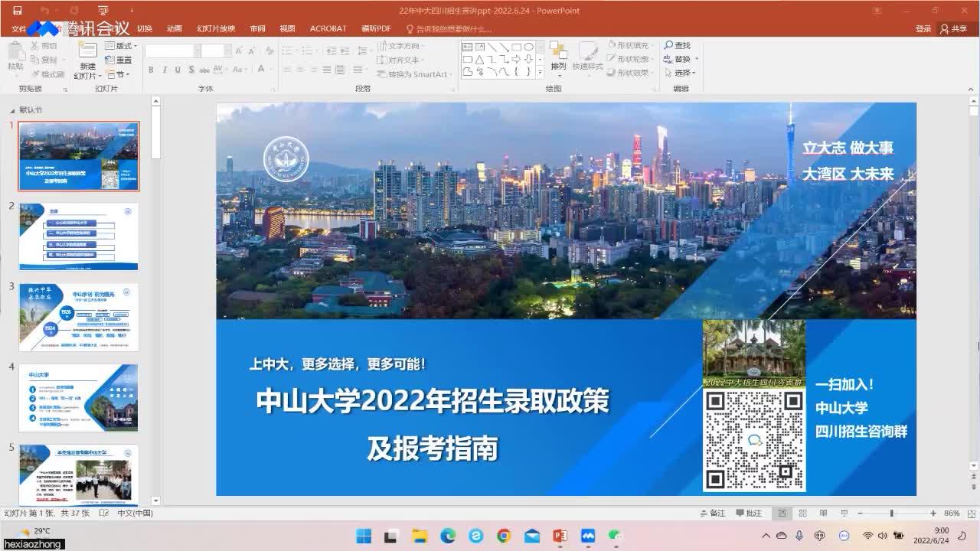
Task: Click the Arrange (排列) icon
Action: pyautogui.click(x=558, y=56)
